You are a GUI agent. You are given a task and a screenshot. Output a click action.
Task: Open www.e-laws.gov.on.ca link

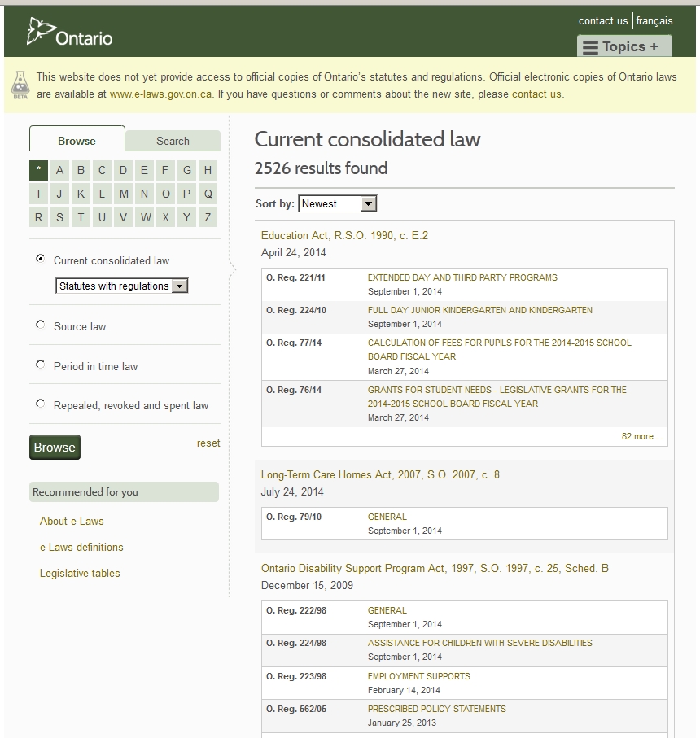160,94
